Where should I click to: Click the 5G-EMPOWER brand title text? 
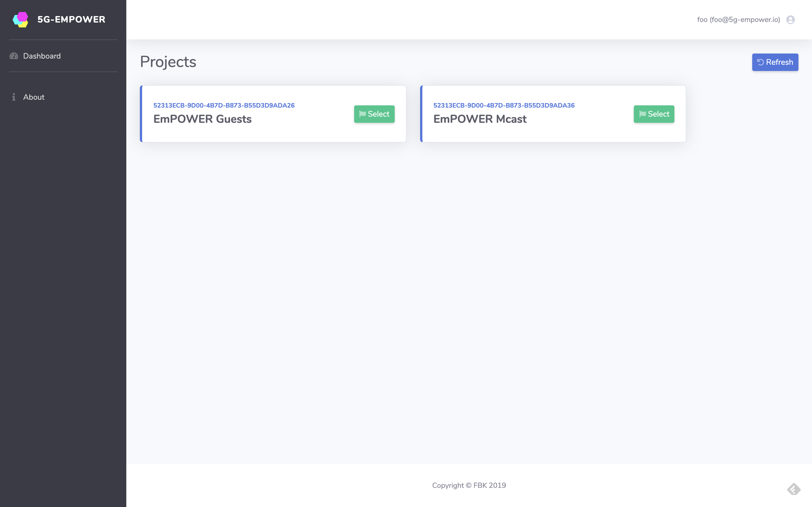(71, 19)
